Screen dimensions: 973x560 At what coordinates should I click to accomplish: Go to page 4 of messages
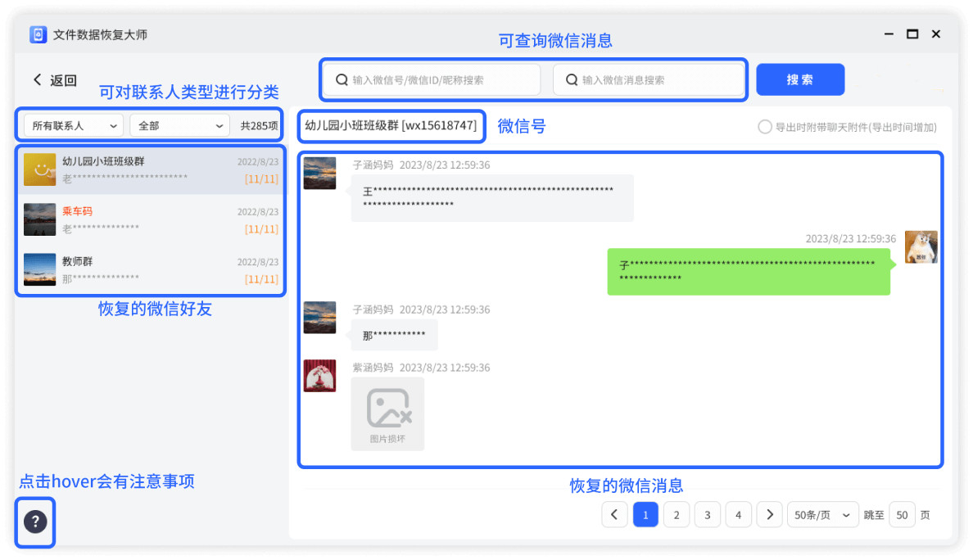pyautogui.click(x=738, y=514)
